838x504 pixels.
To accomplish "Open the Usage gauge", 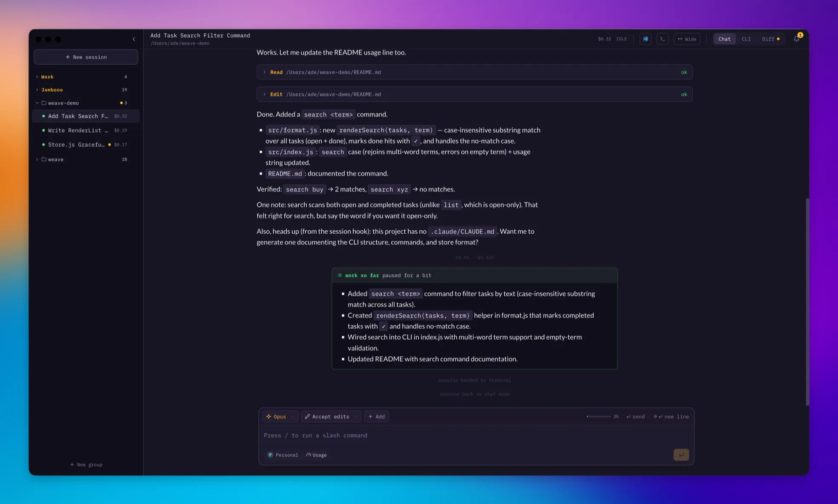I will click(x=317, y=455).
